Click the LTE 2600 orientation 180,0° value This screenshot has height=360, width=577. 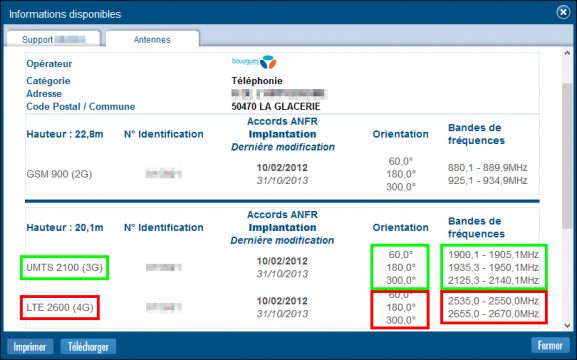point(401,307)
